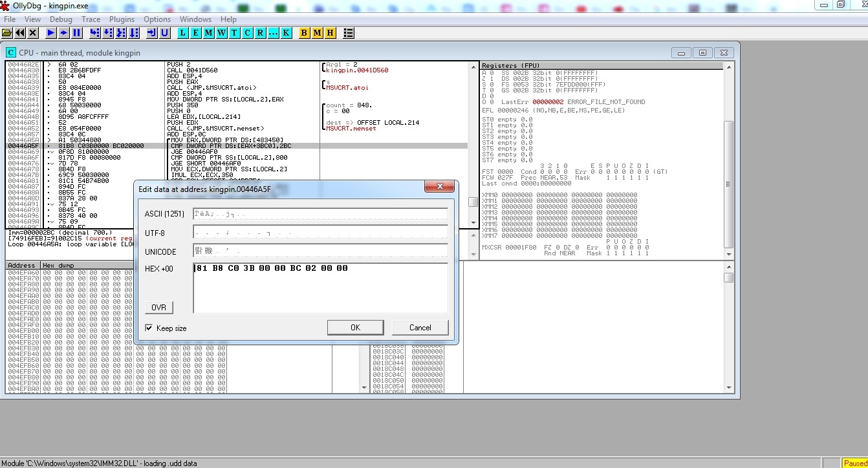Pause execution with the pause icon
868x468 pixels.
point(77,32)
